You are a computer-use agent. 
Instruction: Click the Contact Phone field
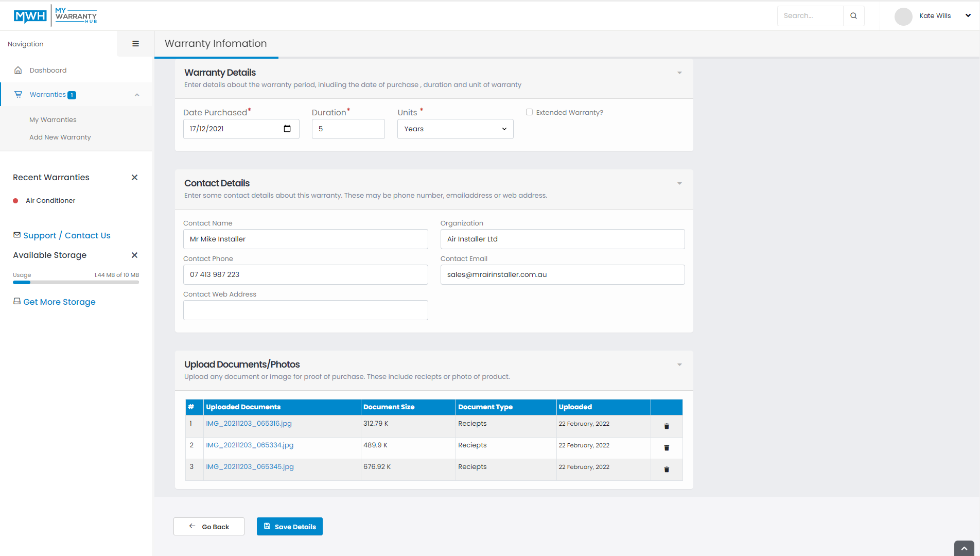[306, 274]
